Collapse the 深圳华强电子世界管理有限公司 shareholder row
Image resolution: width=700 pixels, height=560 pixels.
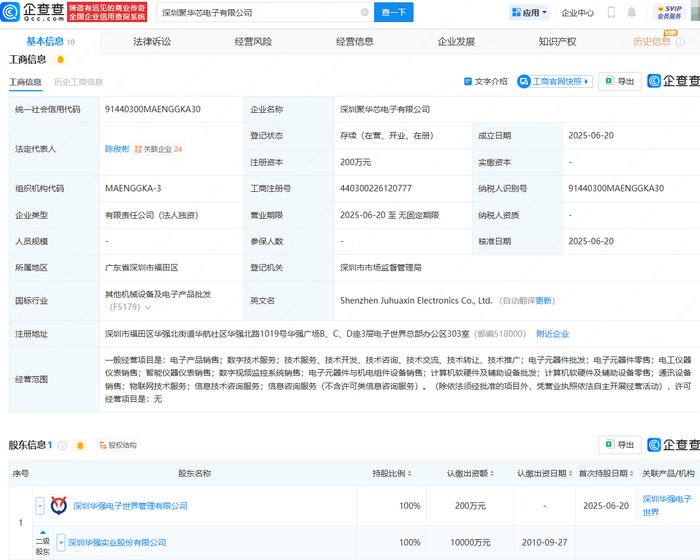coord(40,506)
